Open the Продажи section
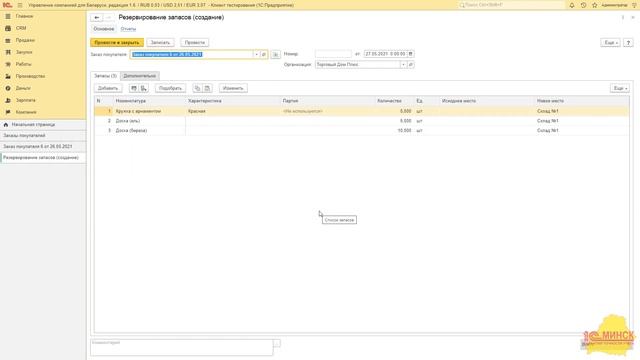The image size is (640, 360). tap(25, 40)
